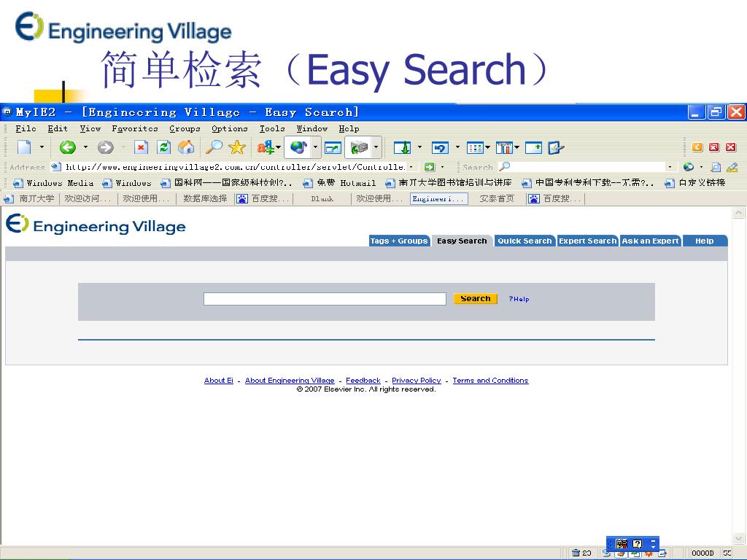This screenshot has height=560, width=747.
Task: Click the vertical scrollbar down arrow
Action: click(x=738, y=539)
